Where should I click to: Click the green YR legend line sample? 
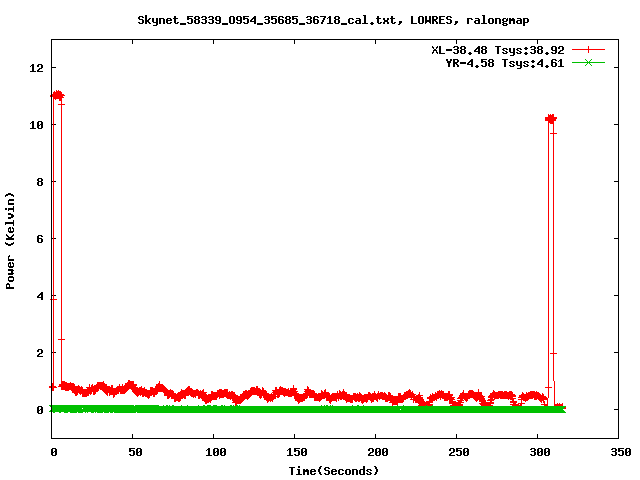coord(588,62)
